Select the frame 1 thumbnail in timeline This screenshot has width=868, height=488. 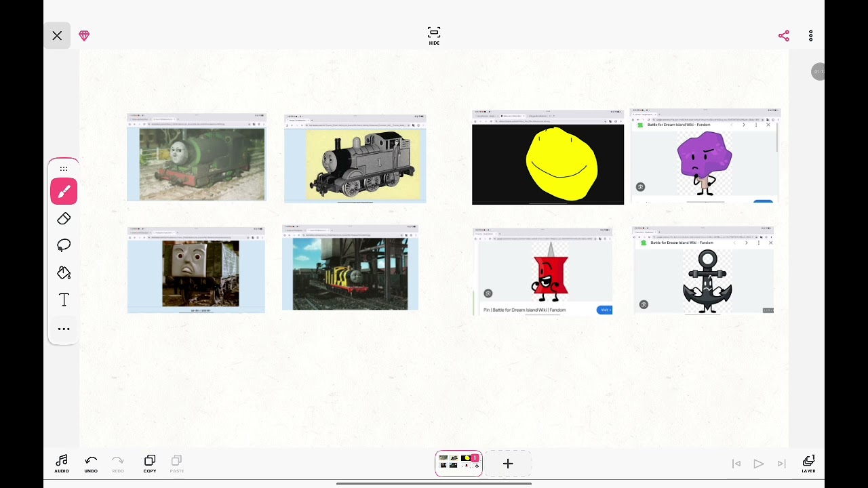pyautogui.click(x=458, y=464)
